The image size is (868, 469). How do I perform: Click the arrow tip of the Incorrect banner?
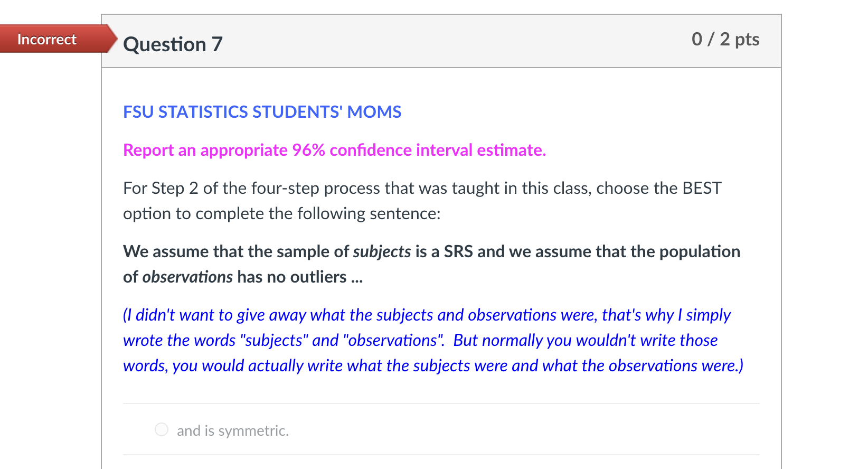coord(112,39)
